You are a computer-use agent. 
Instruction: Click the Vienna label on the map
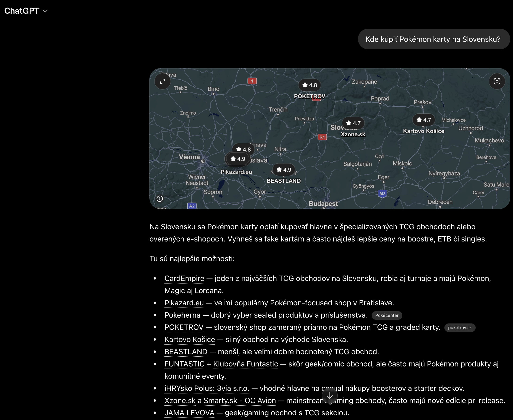tap(189, 157)
